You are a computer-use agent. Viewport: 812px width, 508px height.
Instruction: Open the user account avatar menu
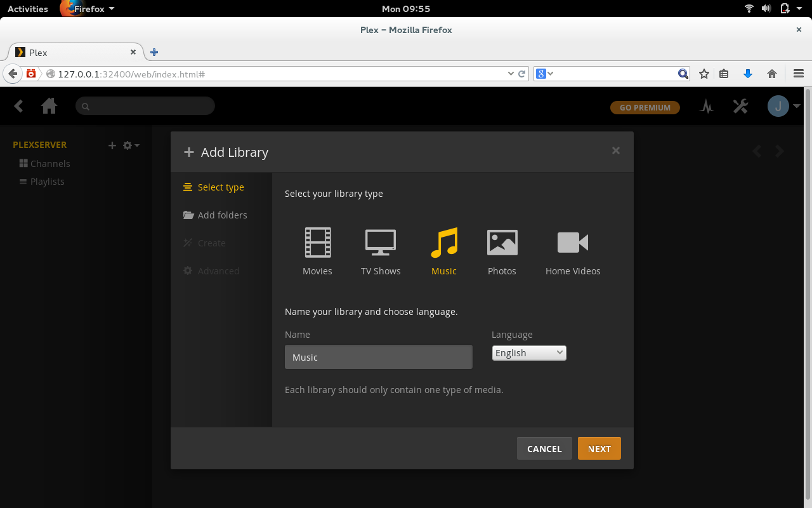pyautogui.click(x=783, y=106)
